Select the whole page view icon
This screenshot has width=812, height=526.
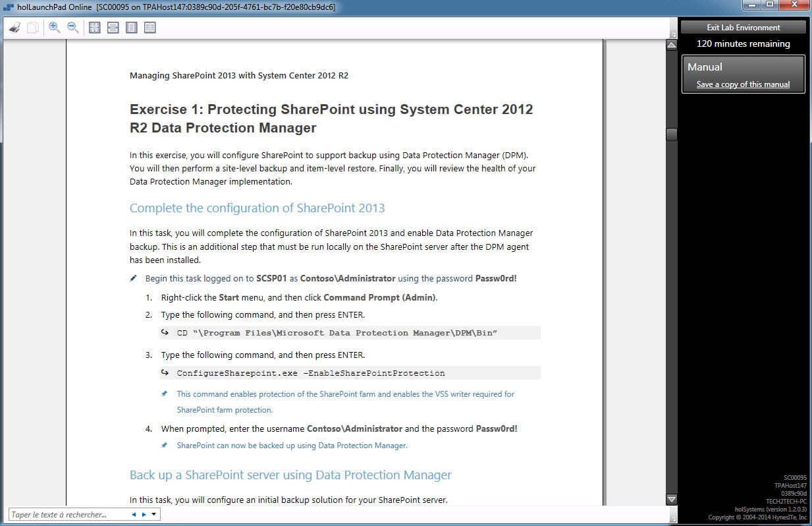pyautogui.click(x=131, y=28)
